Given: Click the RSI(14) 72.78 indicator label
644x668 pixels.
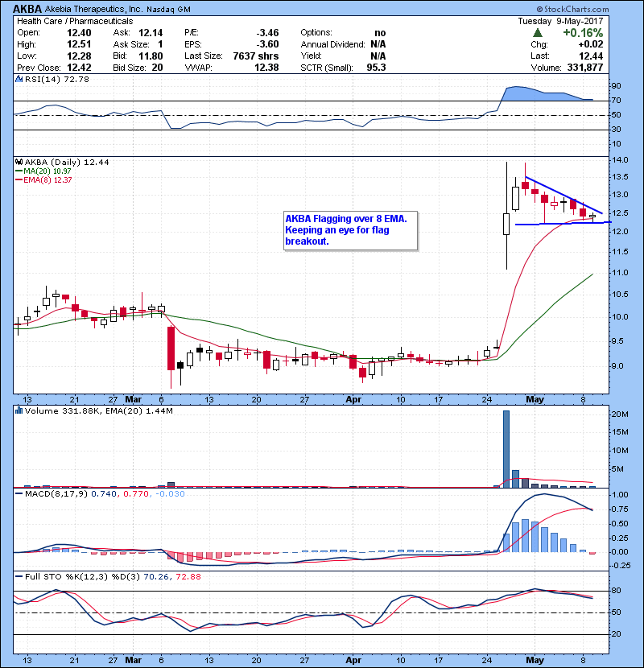Looking at the screenshot, I should click(57, 79).
